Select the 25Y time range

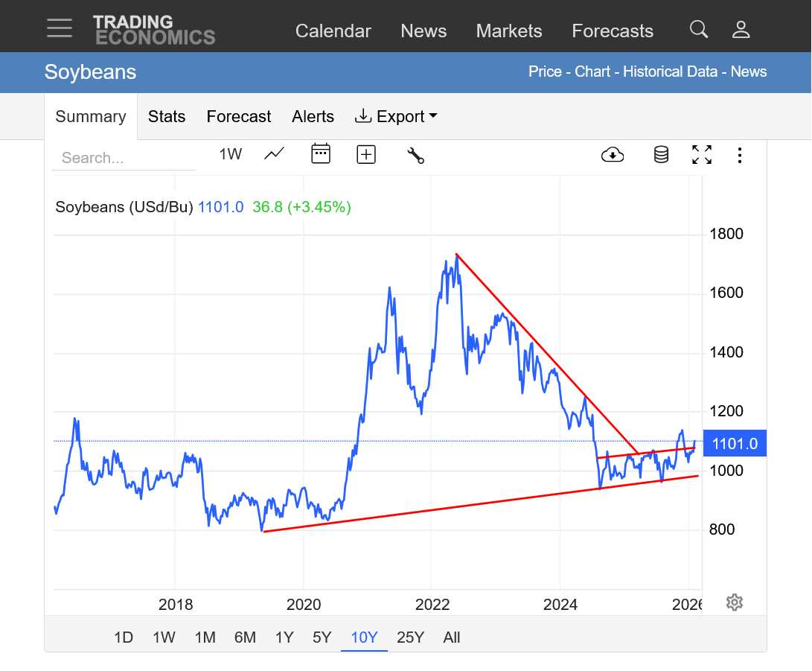click(410, 637)
